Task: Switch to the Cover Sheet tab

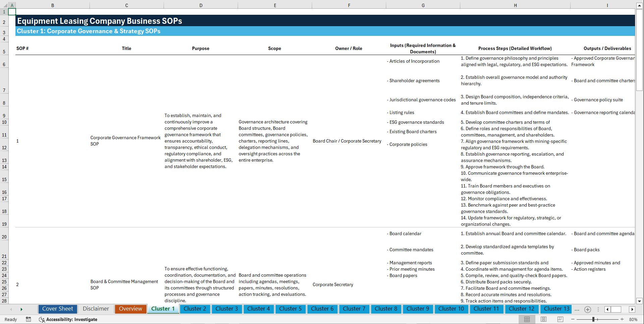Action: pyautogui.click(x=57, y=309)
